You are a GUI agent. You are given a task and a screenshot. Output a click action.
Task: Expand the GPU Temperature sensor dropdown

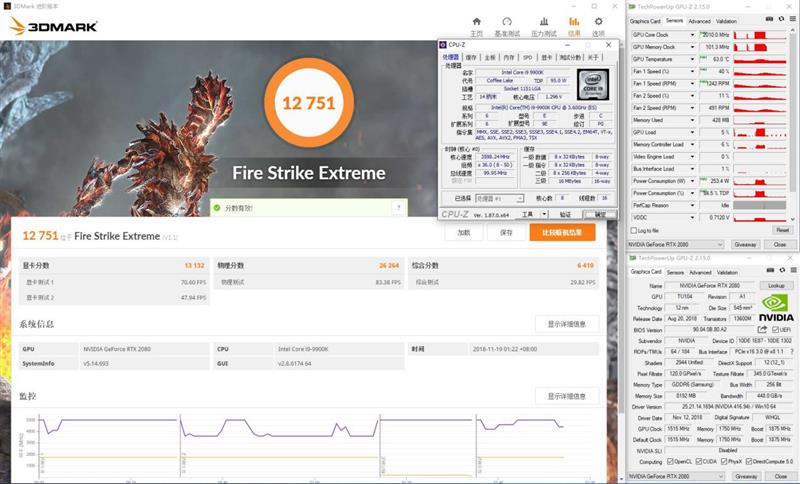[692, 59]
